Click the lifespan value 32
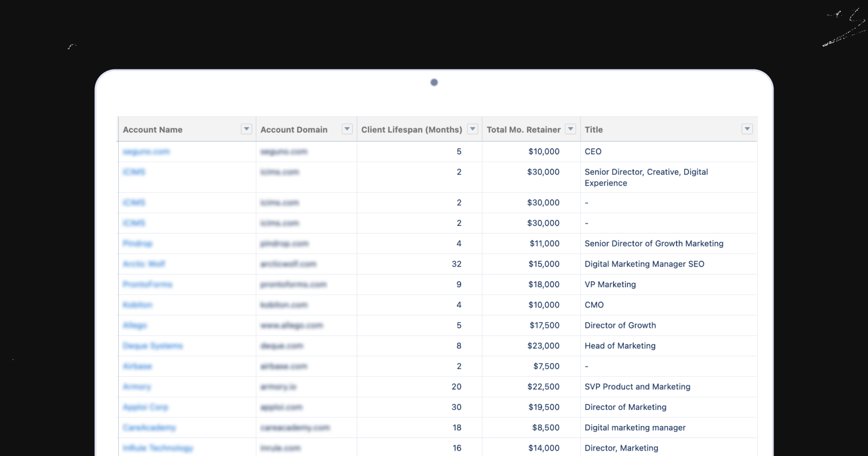 click(x=457, y=264)
